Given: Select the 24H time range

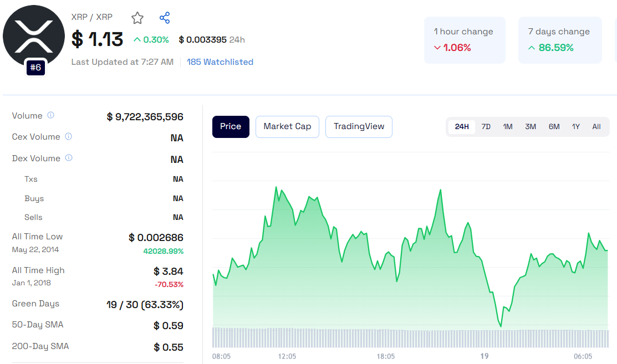Looking at the screenshot, I should pyautogui.click(x=462, y=126).
